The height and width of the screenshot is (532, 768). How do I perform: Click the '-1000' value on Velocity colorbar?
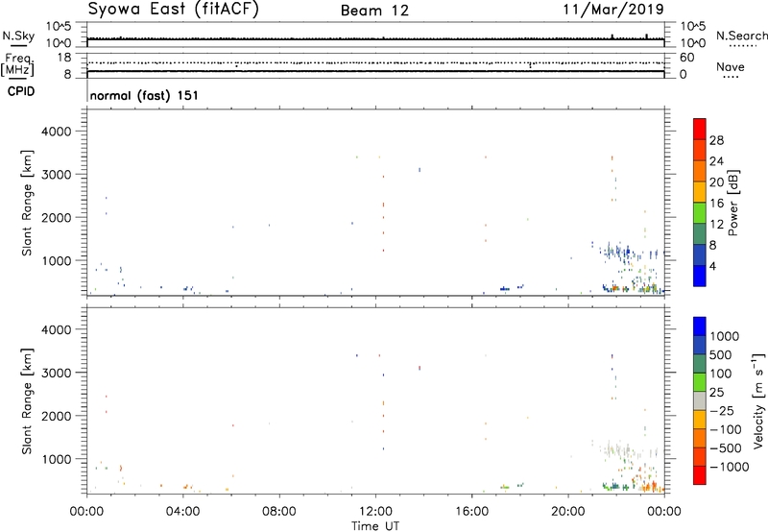click(730, 467)
